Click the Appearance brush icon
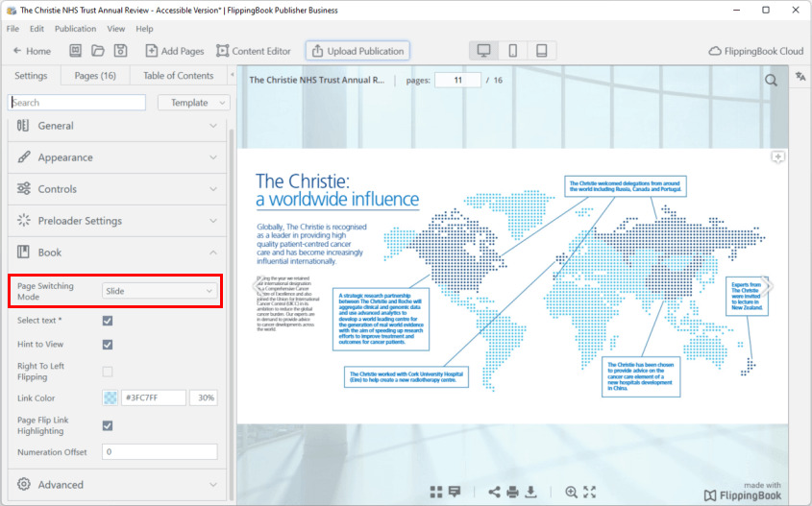 (24, 157)
